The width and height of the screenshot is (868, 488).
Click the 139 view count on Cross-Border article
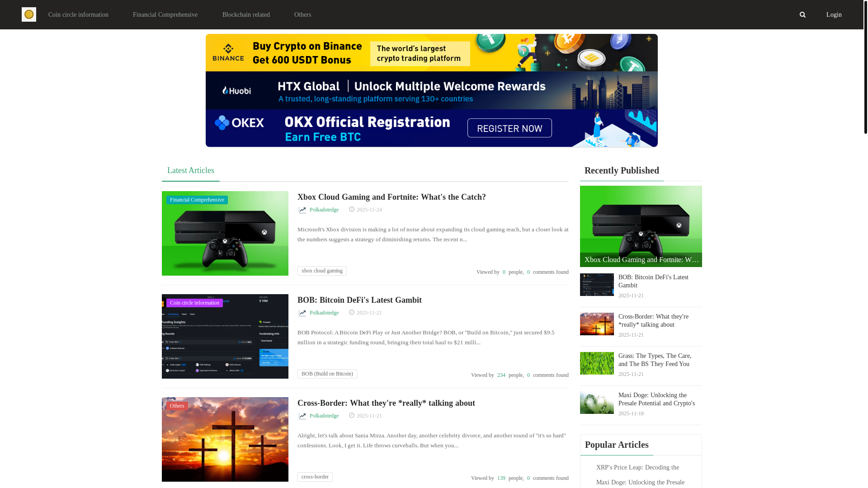tap(501, 478)
